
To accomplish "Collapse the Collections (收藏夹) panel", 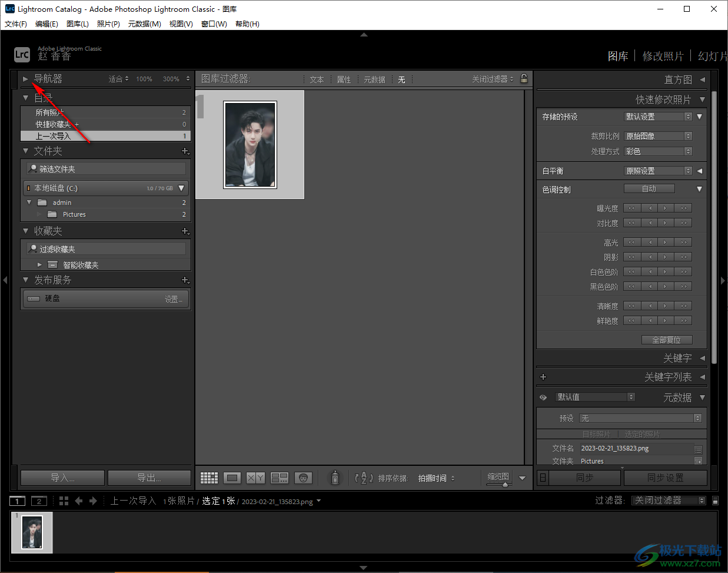I will pyautogui.click(x=25, y=231).
